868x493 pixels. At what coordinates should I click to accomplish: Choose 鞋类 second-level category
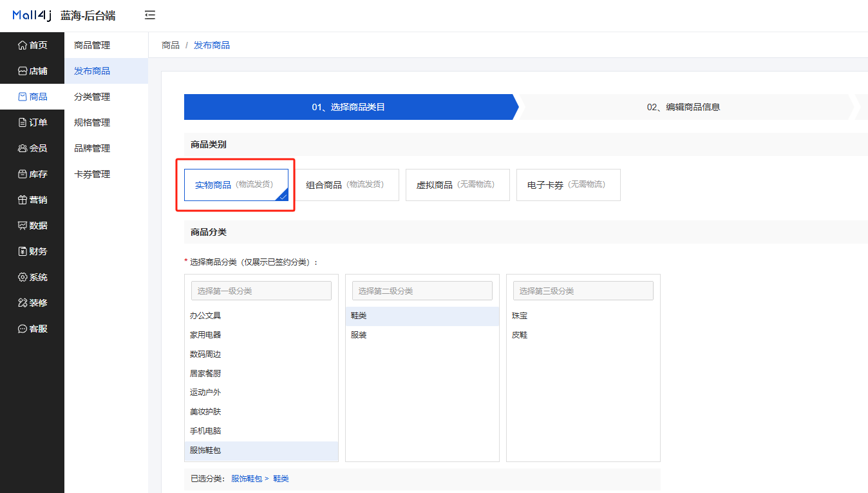tap(422, 316)
